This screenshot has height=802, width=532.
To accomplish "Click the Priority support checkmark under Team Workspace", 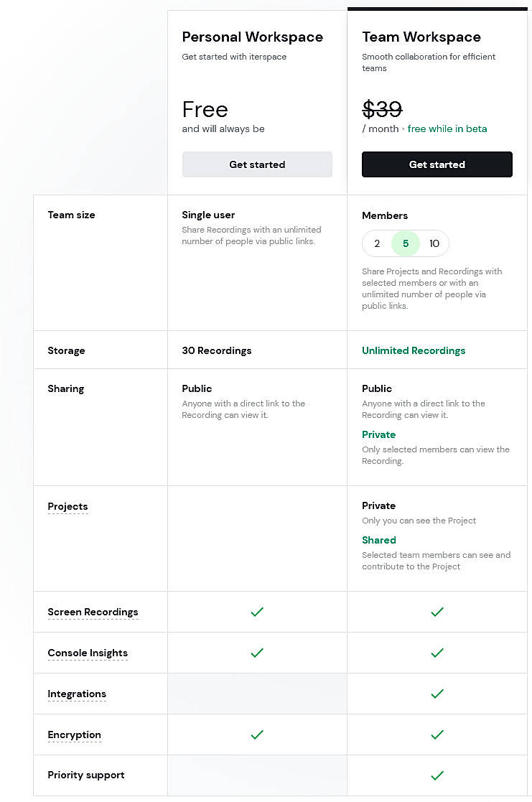I will (437, 775).
